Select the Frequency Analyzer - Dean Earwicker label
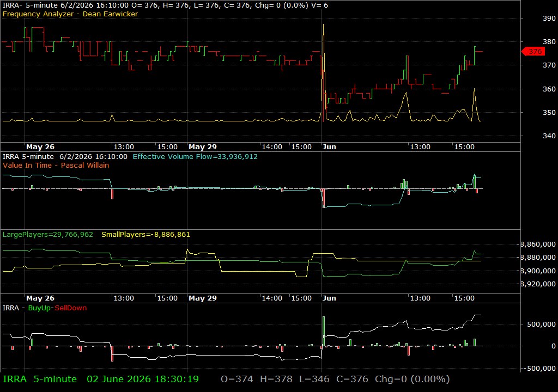558x392 pixels. (x=70, y=14)
